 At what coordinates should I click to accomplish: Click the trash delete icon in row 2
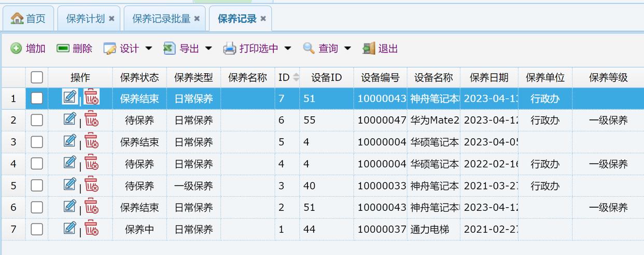(x=92, y=119)
